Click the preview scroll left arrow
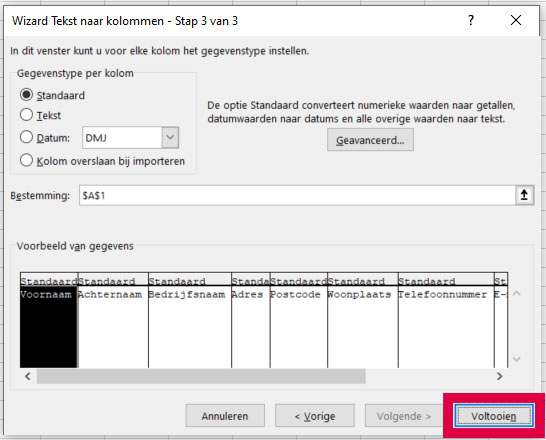Image resolution: width=546 pixels, height=440 pixels. [x=28, y=376]
